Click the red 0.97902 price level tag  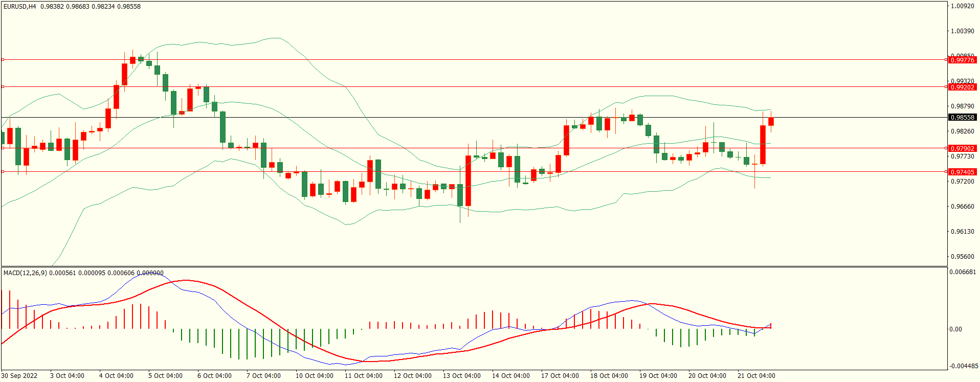[962, 149]
